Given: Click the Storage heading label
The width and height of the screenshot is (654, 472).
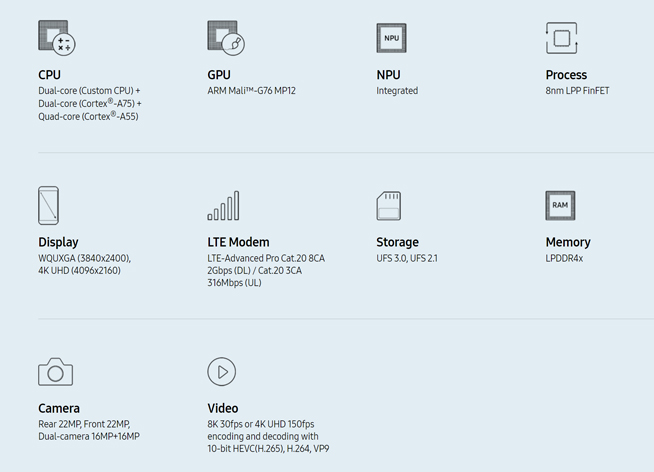Looking at the screenshot, I should (397, 242).
